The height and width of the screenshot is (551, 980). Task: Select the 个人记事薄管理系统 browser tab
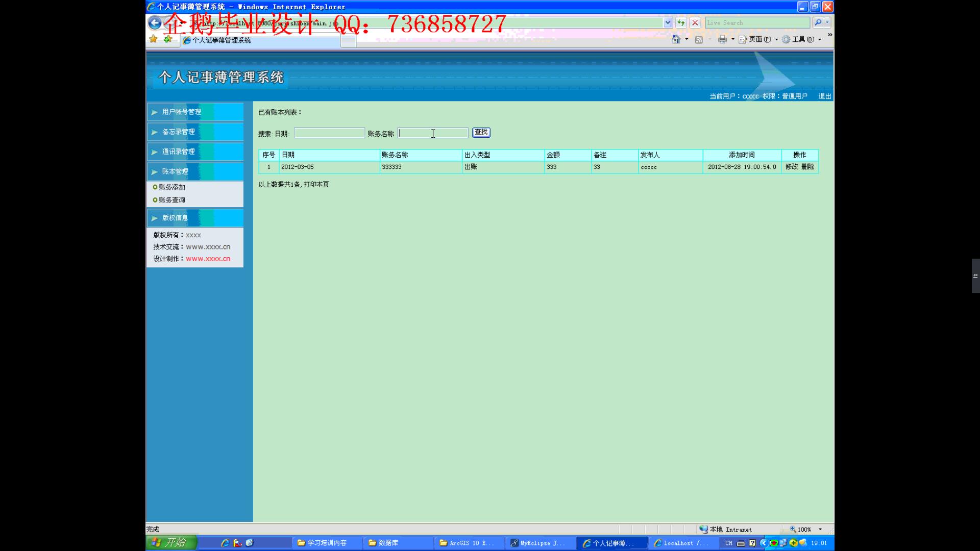[x=260, y=40]
